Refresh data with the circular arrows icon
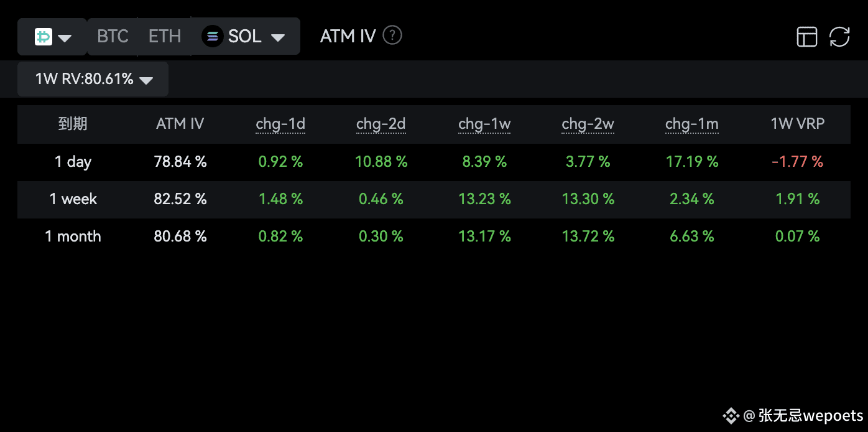Image resolution: width=868 pixels, height=432 pixels. click(x=839, y=37)
